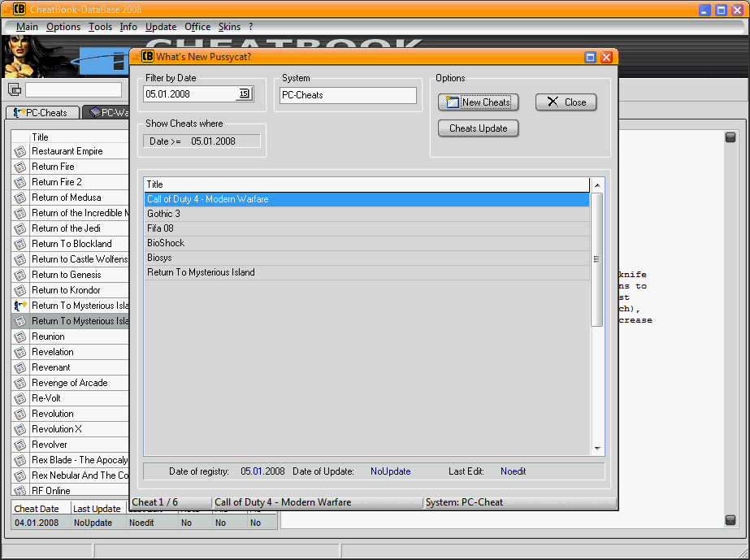The image size is (750, 560).
Task: Switch to the PC-Cheats tab
Action: point(42,113)
